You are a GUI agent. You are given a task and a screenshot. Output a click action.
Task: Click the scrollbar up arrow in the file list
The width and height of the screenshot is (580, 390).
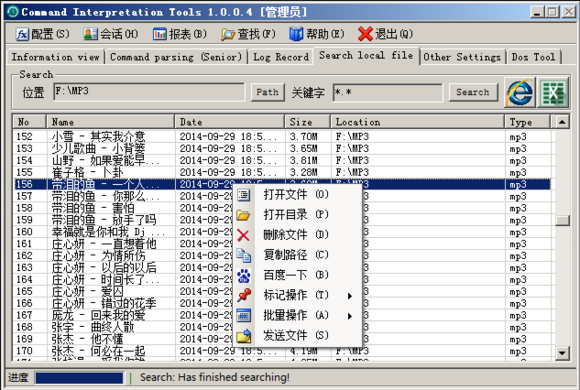(x=562, y=122)
